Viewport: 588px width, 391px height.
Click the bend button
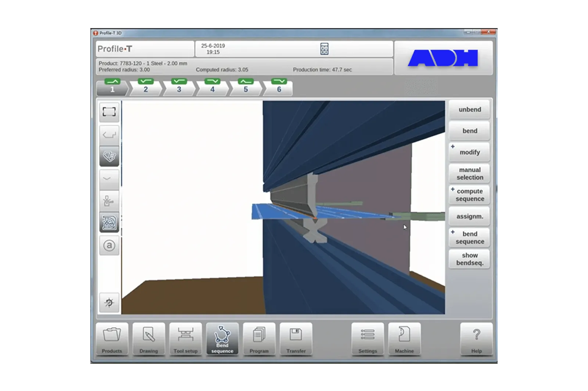469,131
